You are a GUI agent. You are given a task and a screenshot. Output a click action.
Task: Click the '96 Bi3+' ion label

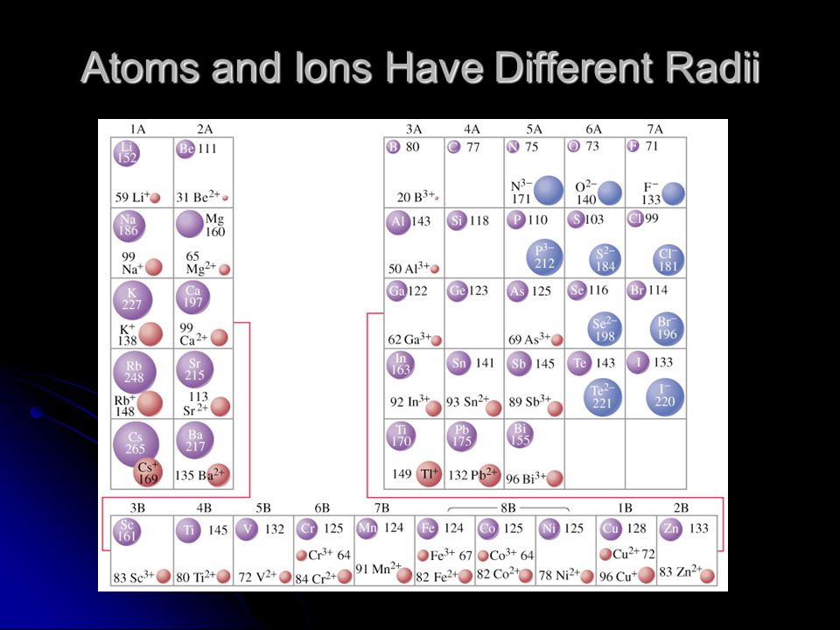click(x=526, y=479)
